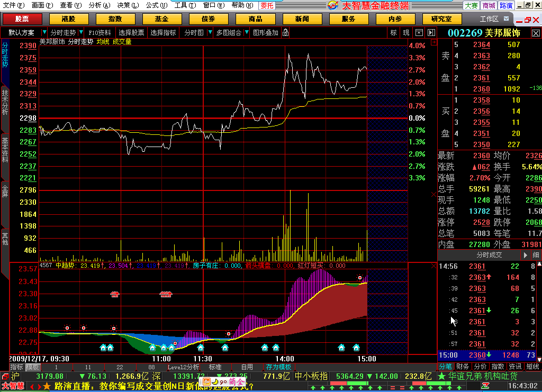542x392 pixels.
Task: Select the 标准 template tab
Action: [215, 367]
